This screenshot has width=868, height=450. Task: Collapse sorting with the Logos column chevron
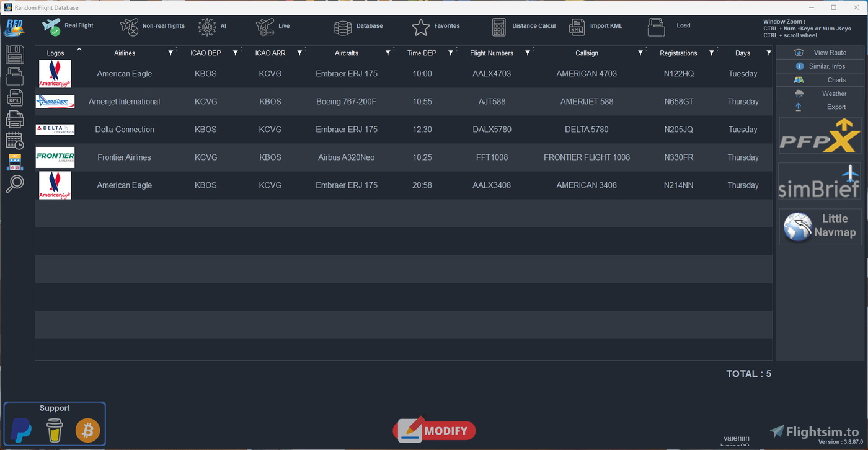tap(79, 48)
